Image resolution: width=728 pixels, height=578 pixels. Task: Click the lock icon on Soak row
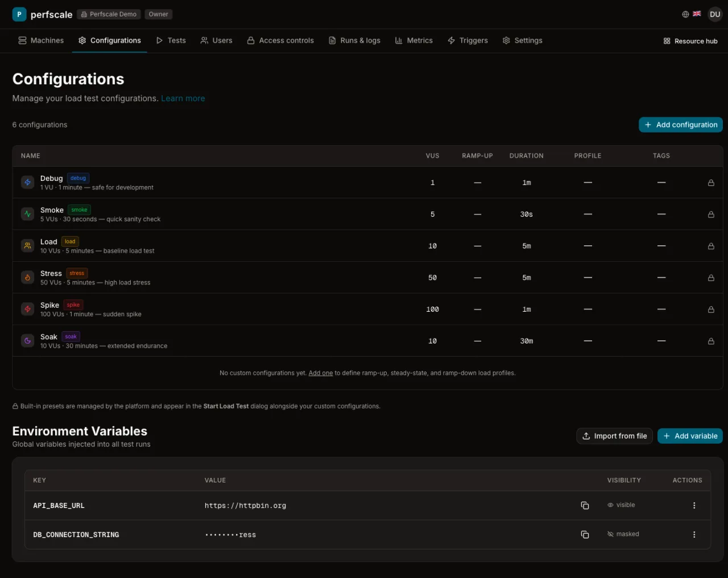(711, 341)
